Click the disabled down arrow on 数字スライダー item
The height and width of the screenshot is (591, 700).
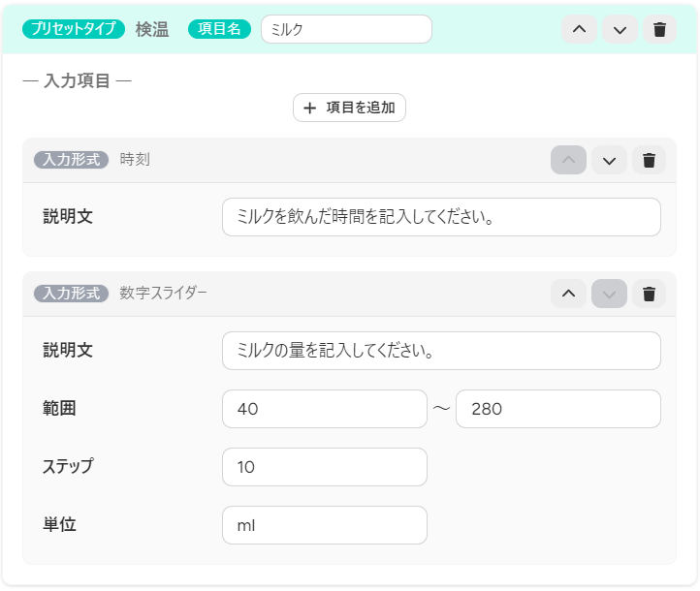coord(609,294)
